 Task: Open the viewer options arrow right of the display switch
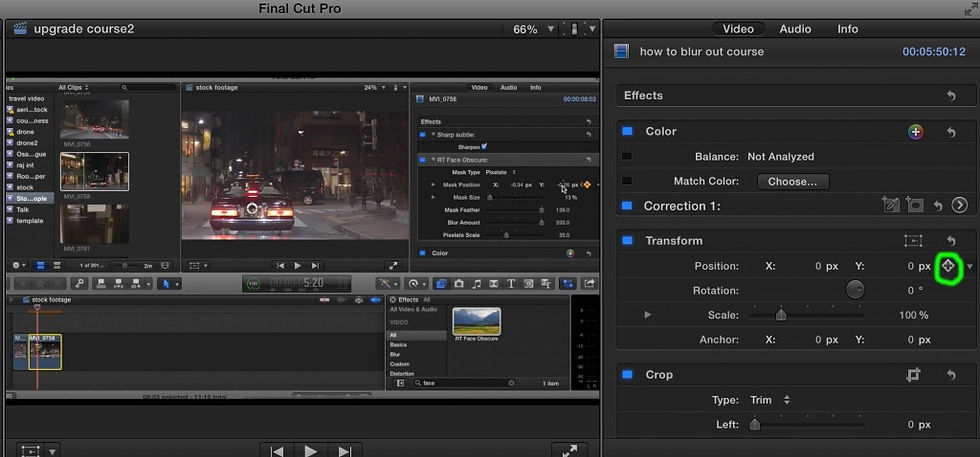[592, 29]
